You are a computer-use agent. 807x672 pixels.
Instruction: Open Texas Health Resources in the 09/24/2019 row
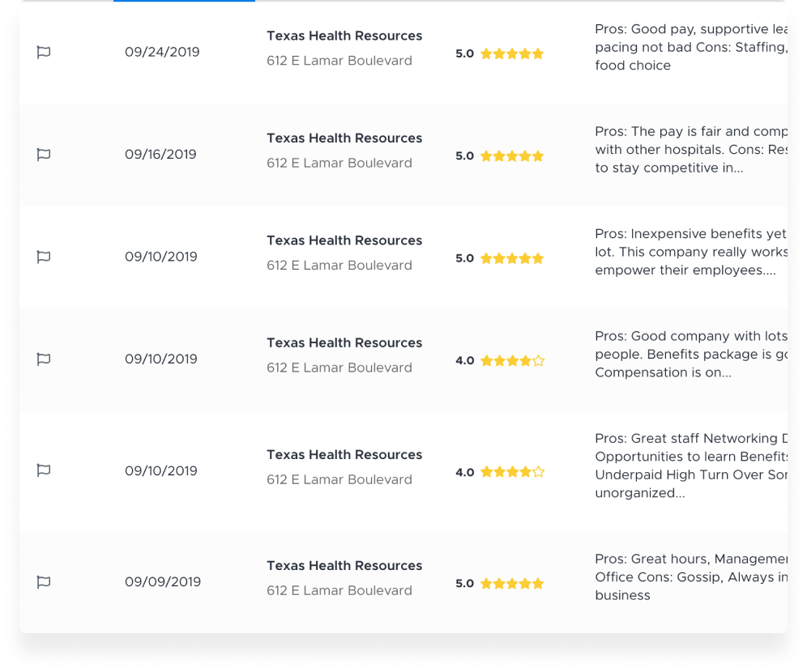[344, 36]
